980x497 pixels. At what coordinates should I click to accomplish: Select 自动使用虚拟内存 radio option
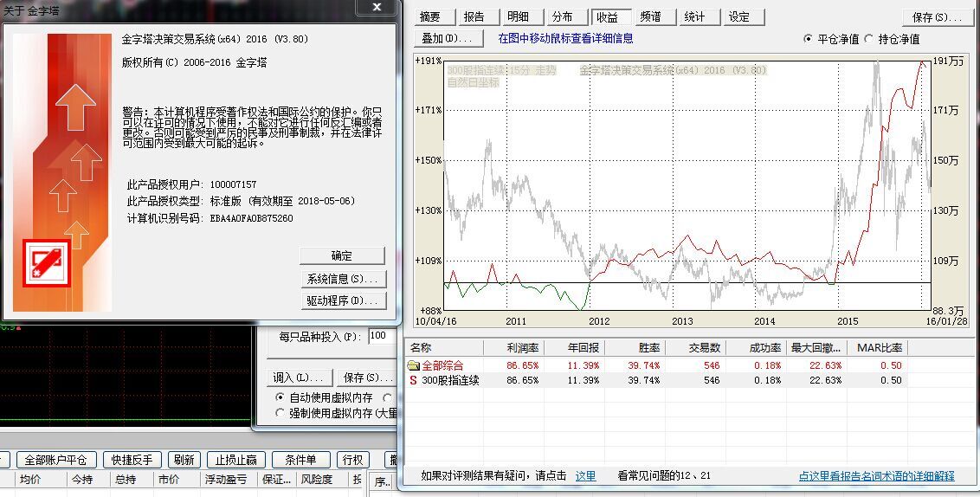pyautogui.click(x=280, y=397)
